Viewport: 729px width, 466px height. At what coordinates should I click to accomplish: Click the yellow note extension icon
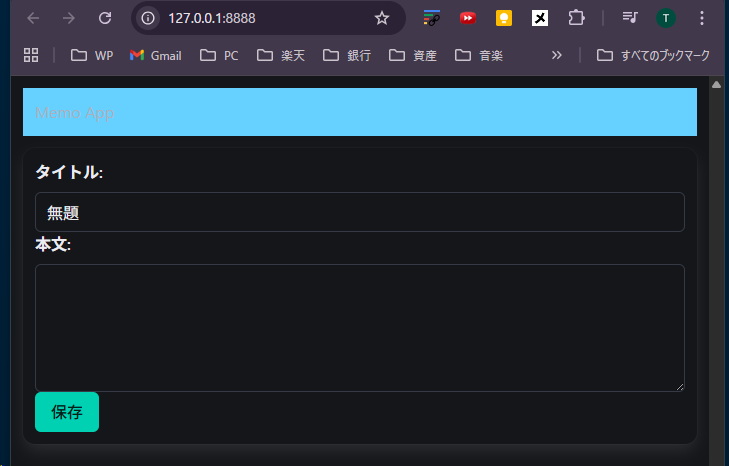click(505, 18)
